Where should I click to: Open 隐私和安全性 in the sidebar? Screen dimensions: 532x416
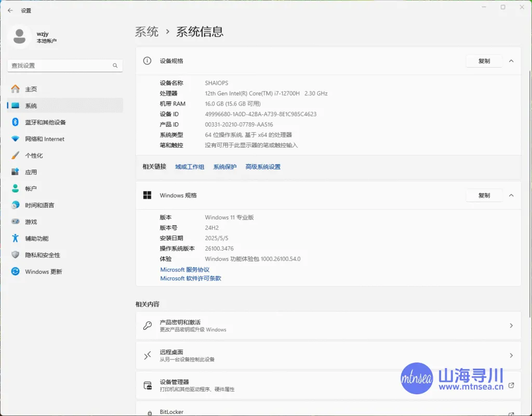(65, 255)
